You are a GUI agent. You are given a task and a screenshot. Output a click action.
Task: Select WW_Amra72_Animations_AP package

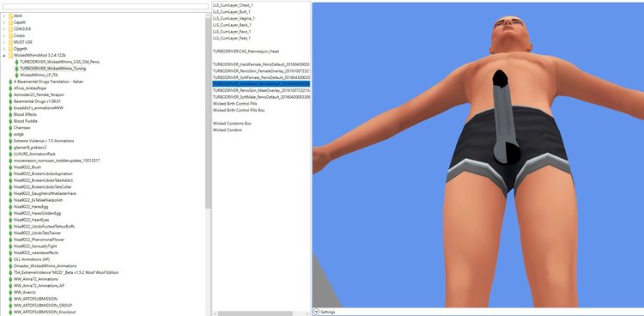[x=39, y=286]
